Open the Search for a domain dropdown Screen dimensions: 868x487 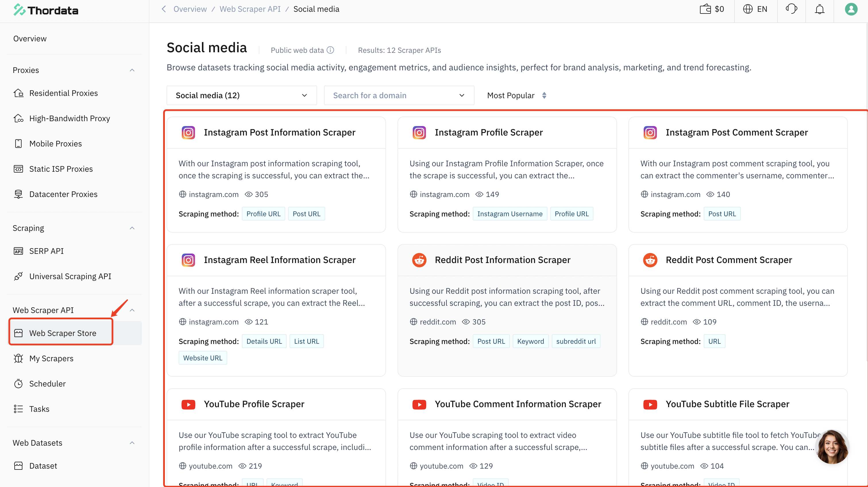click(399, 96)
